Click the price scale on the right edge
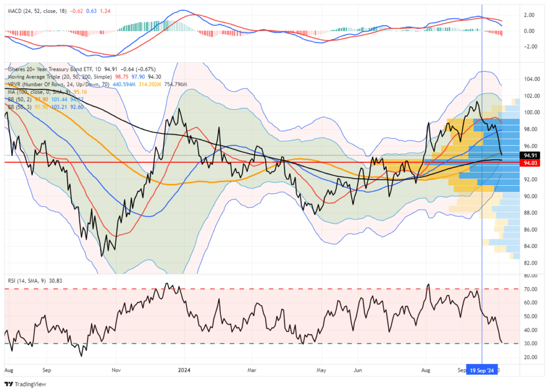Screen dimensions: 549x392 click(531, 214)
